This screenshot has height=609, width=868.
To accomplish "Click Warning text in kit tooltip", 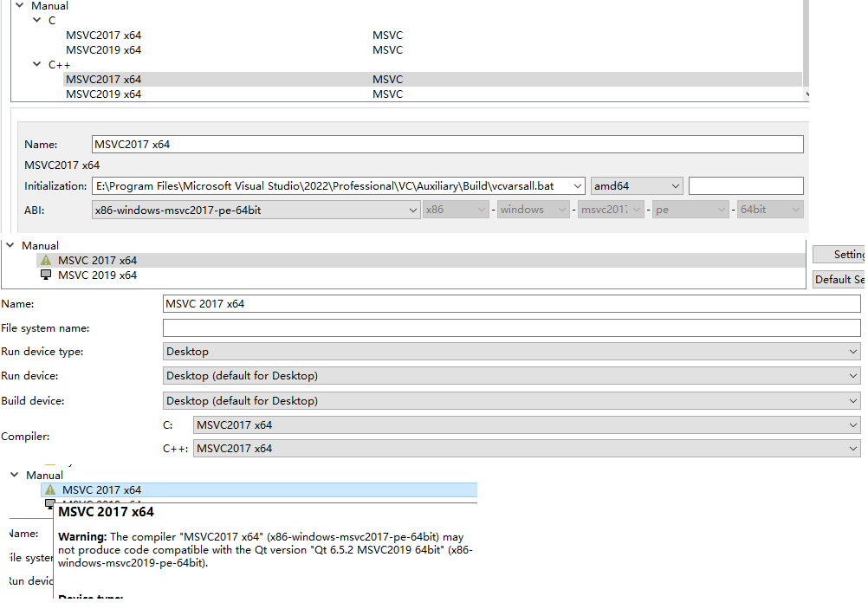I will point(82,536).
